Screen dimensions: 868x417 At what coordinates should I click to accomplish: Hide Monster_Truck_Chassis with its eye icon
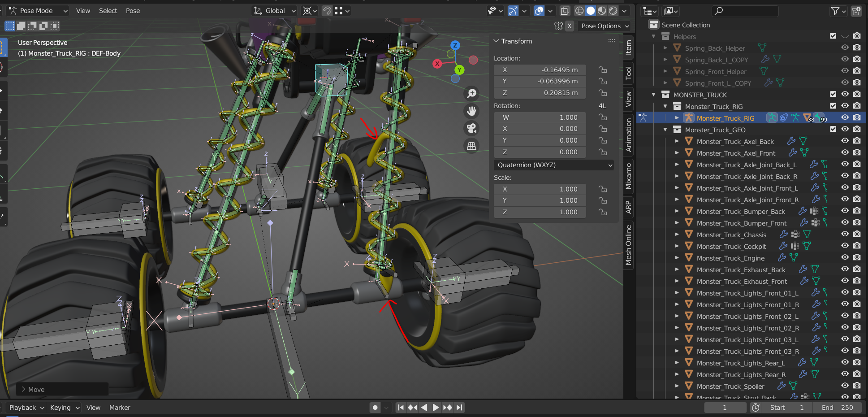pos(845,235)
